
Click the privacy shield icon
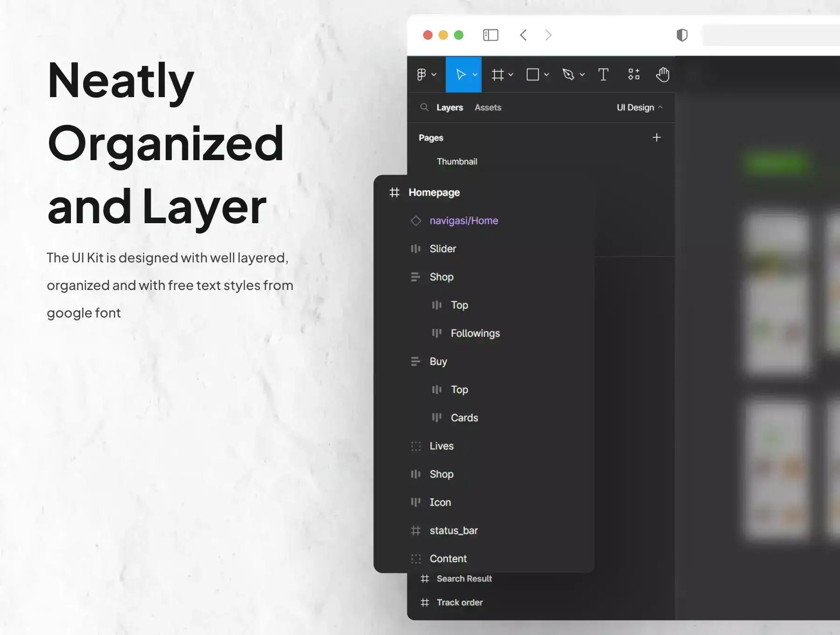click(682, 35)
